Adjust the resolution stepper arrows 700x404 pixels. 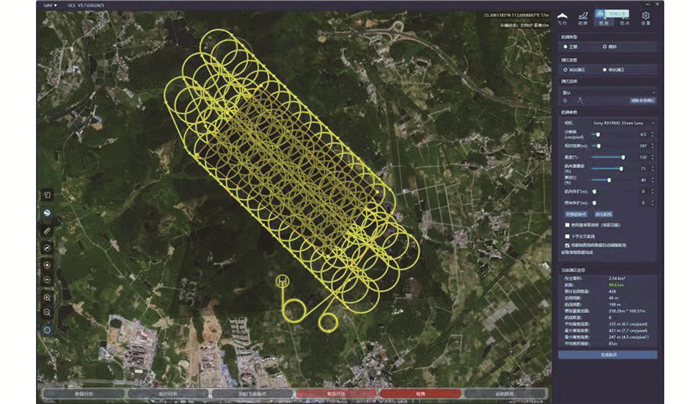point(653,133)
